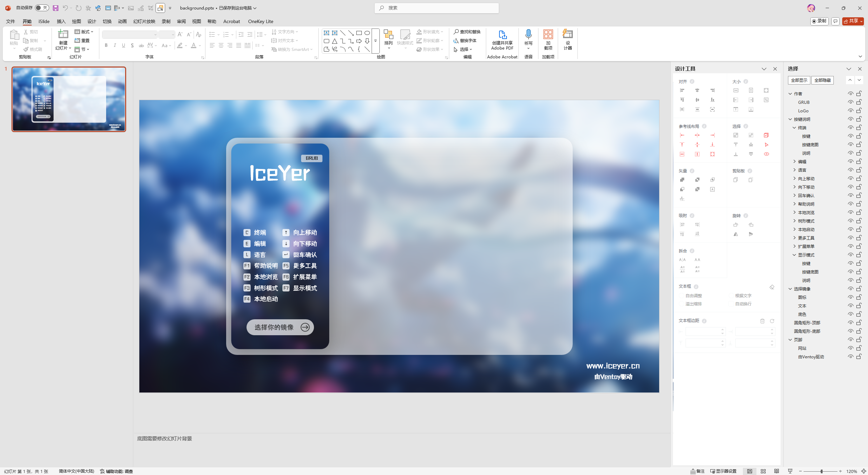Click the 备注 notes button in status bar

tap(697, 471)
